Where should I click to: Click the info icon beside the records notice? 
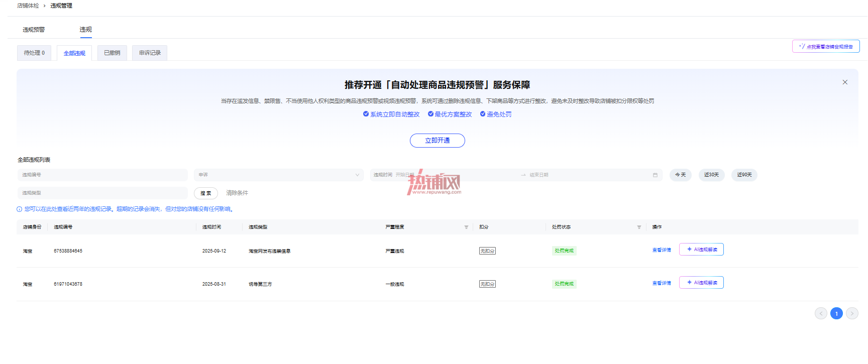19,209
